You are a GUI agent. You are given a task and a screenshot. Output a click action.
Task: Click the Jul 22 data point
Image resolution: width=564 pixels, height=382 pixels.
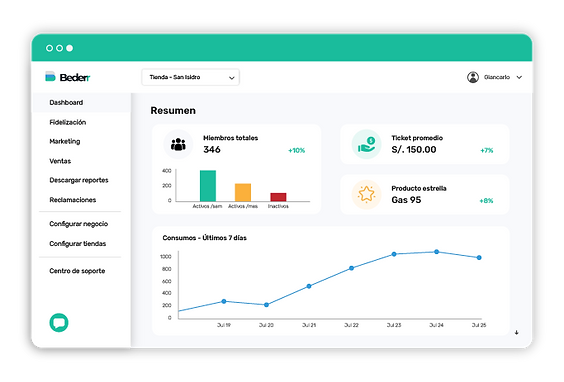351,268
